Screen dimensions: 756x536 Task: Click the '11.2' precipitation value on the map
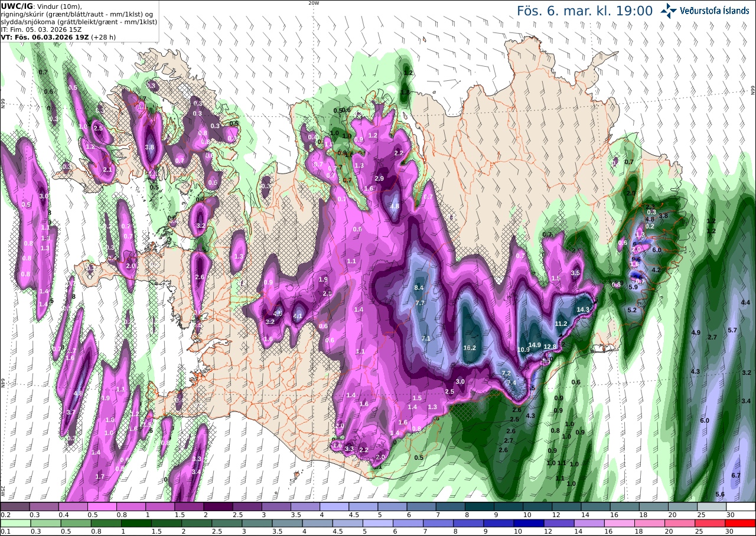click(x=561, y=323)
